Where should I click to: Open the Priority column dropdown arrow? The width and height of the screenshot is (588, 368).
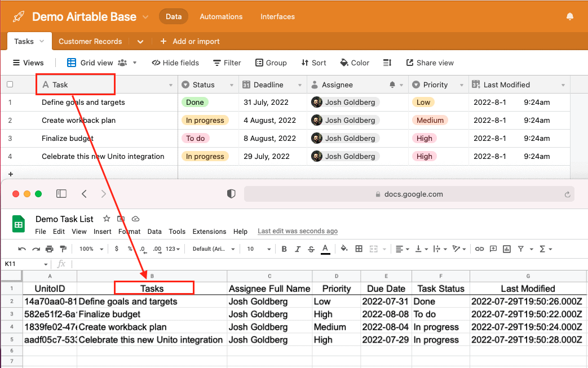pyautogui.click(x=462, y=85)
